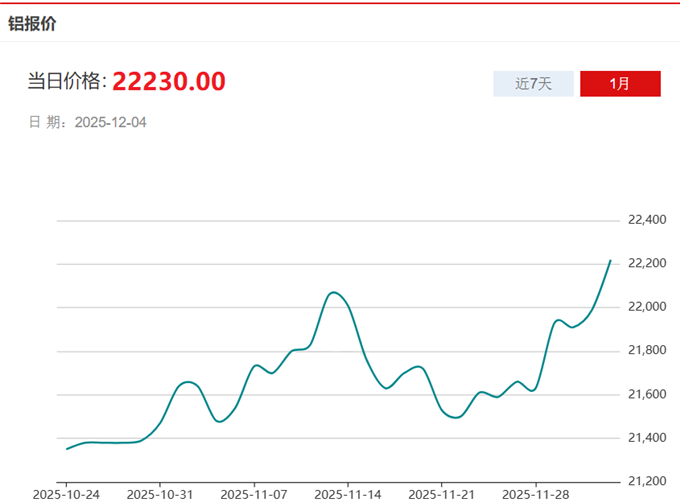The width and height of the screenshot is (680, 502).
Task: Click the line's highest point at far right
Action: coord(610,261)
